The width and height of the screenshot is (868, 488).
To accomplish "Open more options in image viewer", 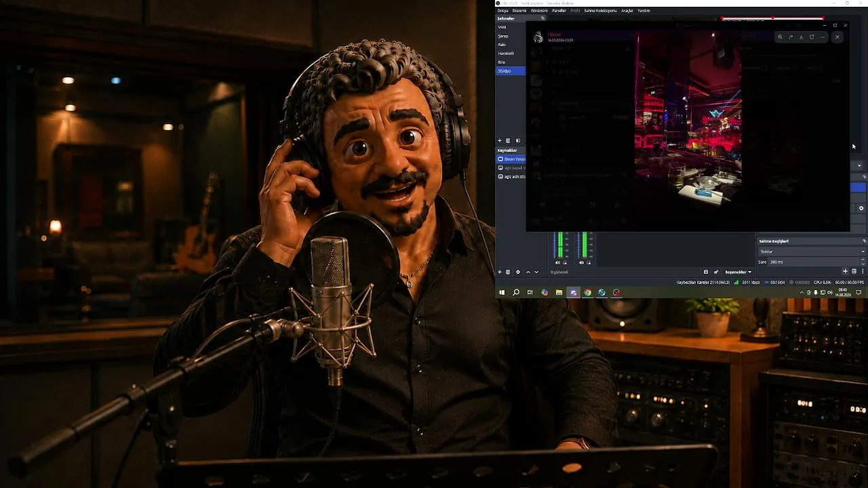I will [x=822, y=37].
